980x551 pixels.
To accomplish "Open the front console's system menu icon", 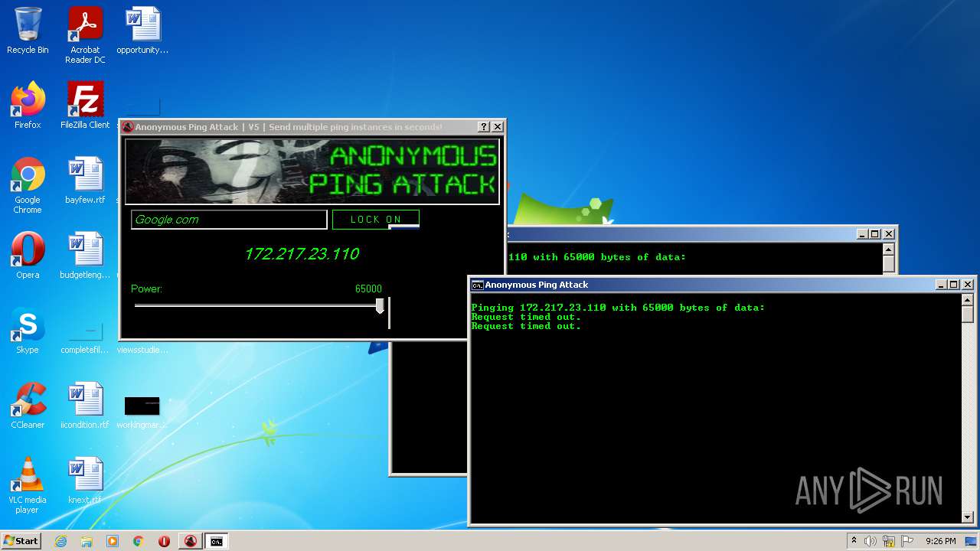I will (x=477, y=285).
